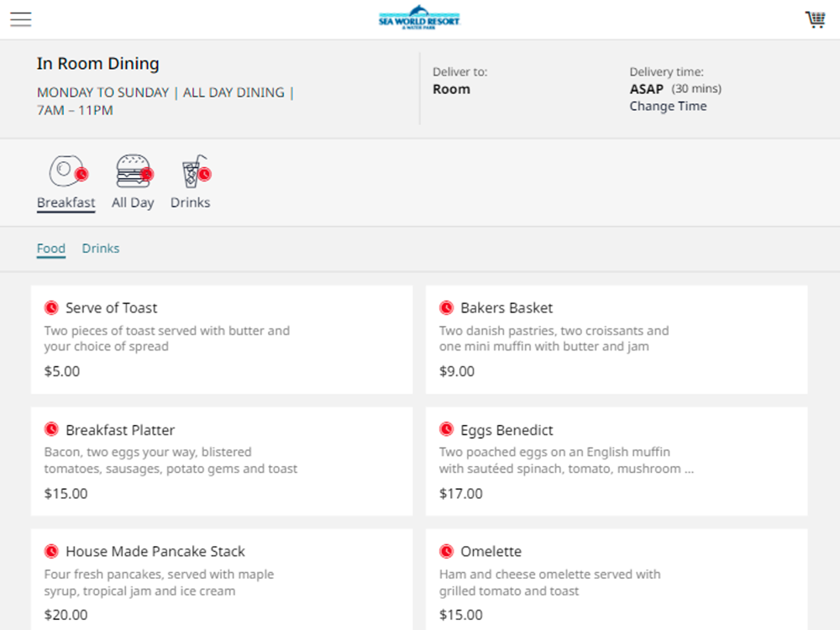The image size is (840, 630).
Task: Select the All Day burger icon
Action: (134, 171)
